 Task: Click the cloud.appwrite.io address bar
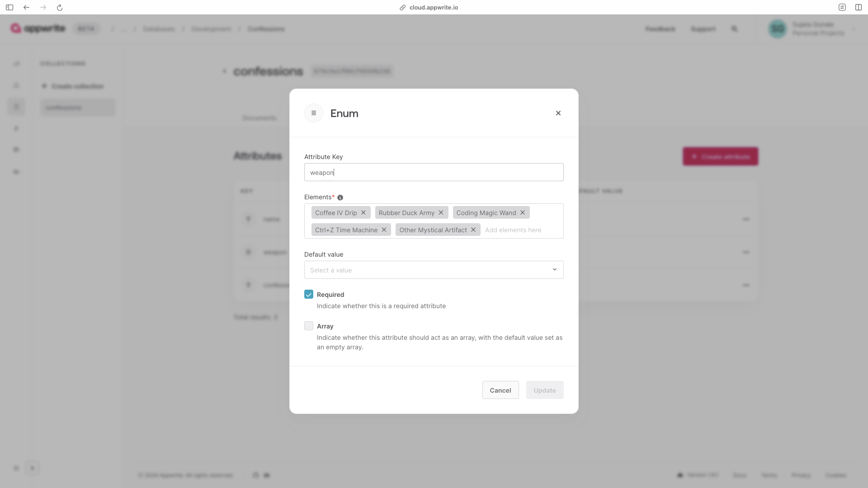433,7
